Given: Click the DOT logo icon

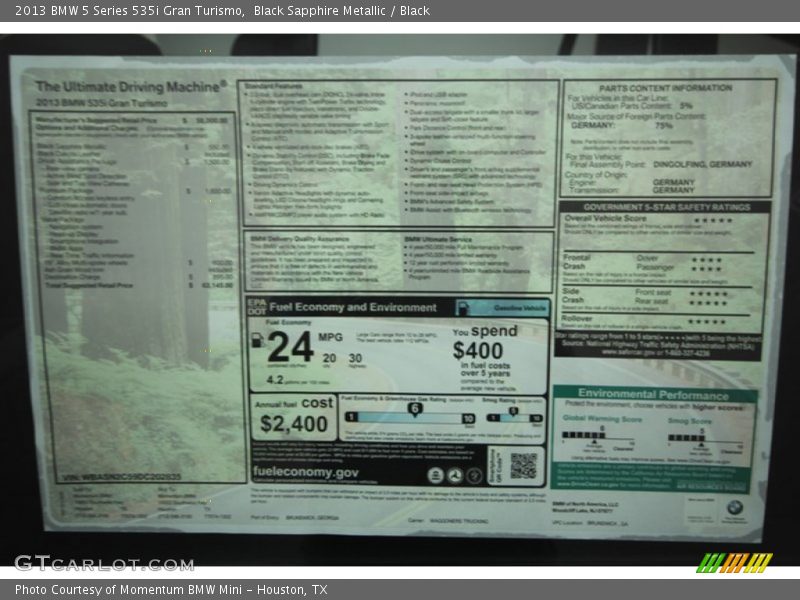Looking at the screenshot, I should click(x=257, y=311).
